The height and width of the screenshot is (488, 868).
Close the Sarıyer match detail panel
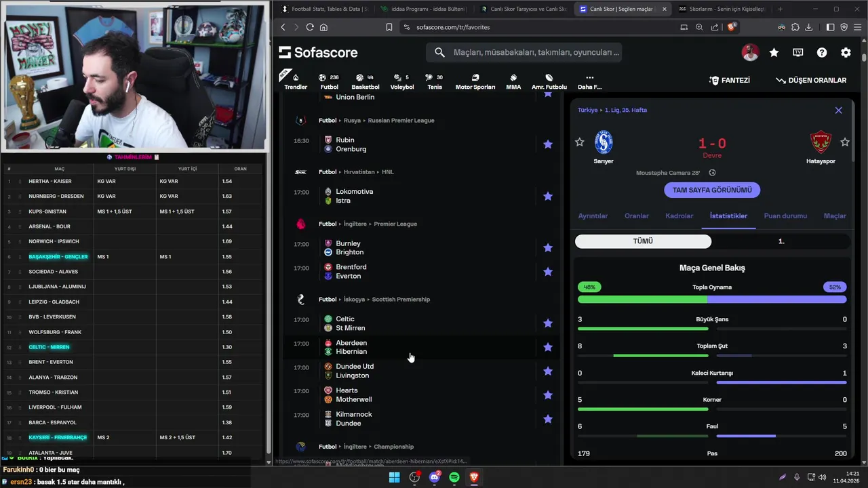(x=839, y=110)
